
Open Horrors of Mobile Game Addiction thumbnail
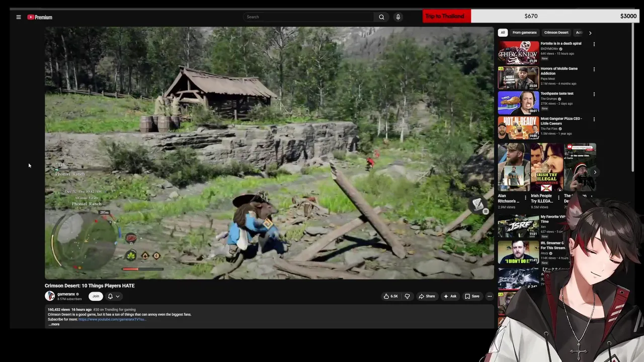tap(518, 77)
